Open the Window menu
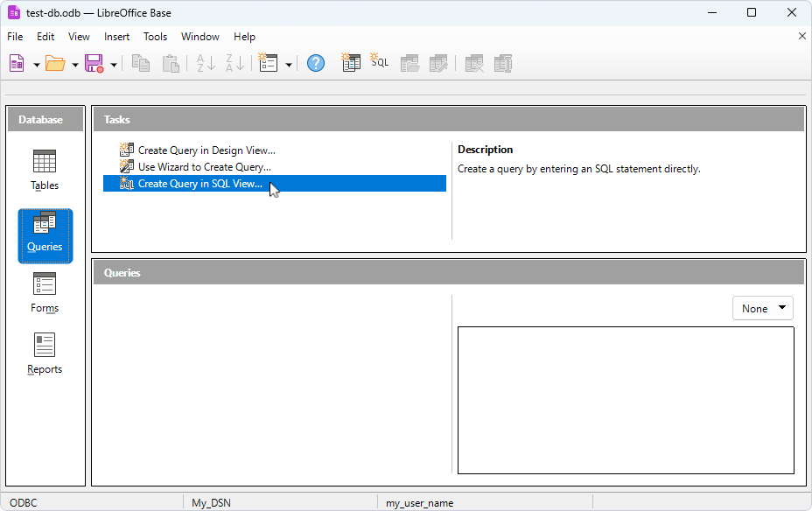812x511 pixels. click(x=199, y=37)
